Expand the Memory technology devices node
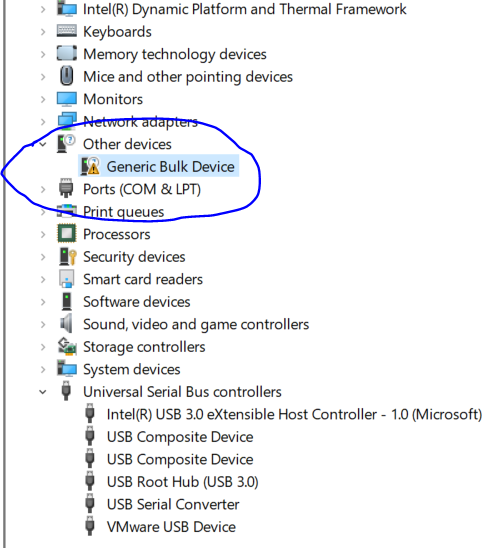Viewport: 502px width, 548px height. click(43, 54)
